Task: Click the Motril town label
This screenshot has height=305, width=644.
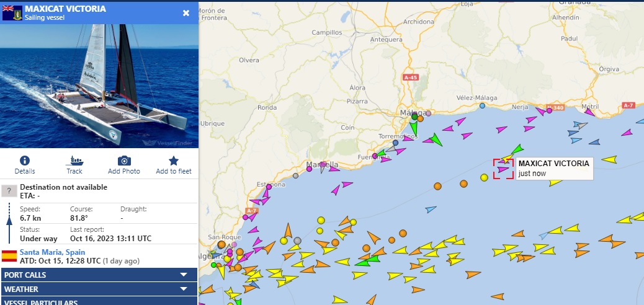Action: click(x=590, y=107)
